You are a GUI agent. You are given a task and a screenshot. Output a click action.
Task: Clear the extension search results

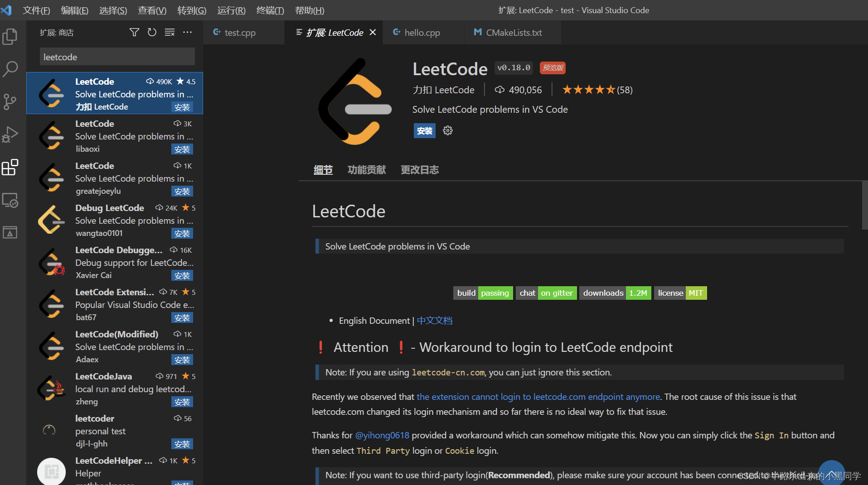[x=170, y=32]
